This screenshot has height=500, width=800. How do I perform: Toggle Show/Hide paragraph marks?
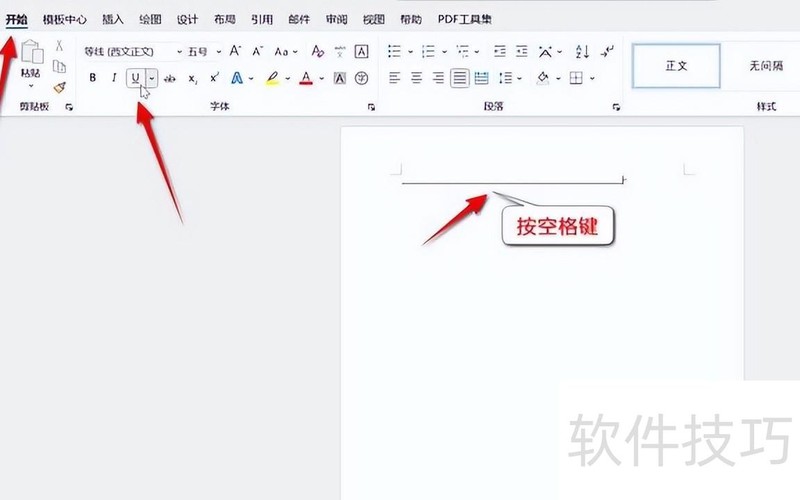(x=607, y=51)
